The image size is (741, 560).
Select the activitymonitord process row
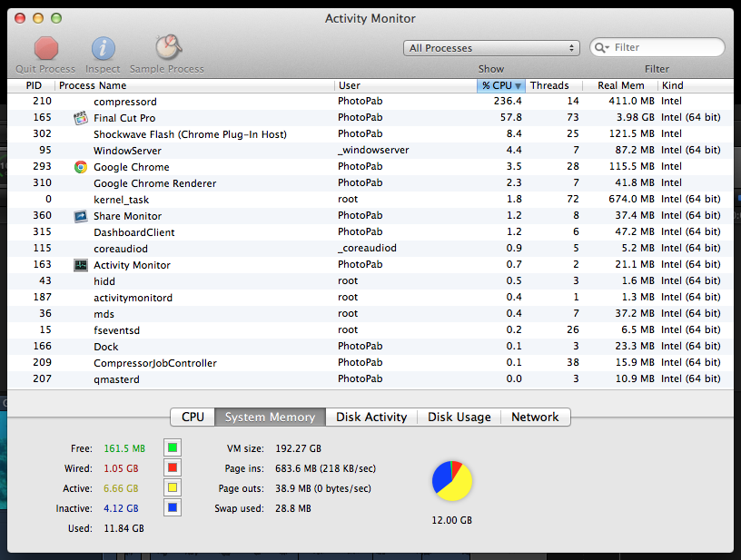click(x=370, y=298)
